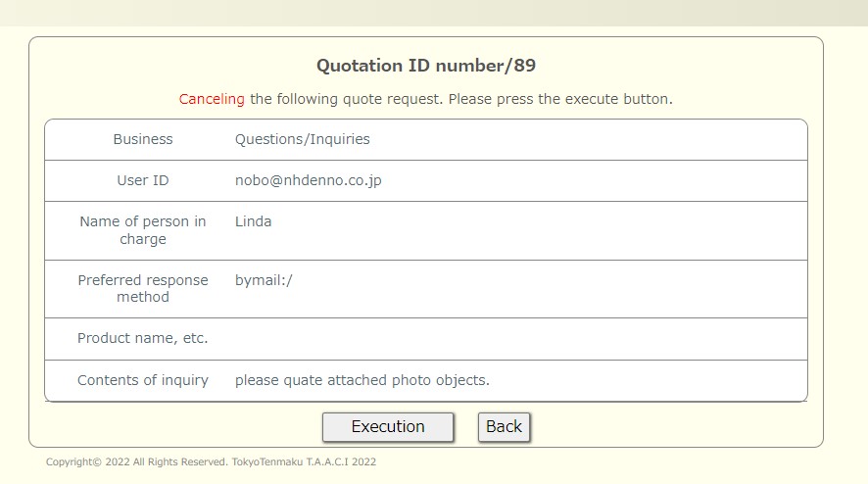Click the Execution button
Viewport: 868px width, 484px height.
click(388, 427)
